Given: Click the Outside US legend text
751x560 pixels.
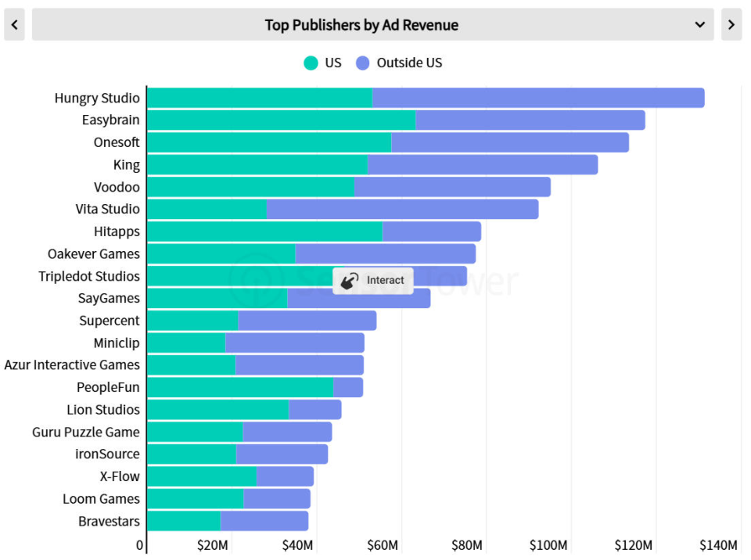Looking at the screenshot, I should click(409, 63).
